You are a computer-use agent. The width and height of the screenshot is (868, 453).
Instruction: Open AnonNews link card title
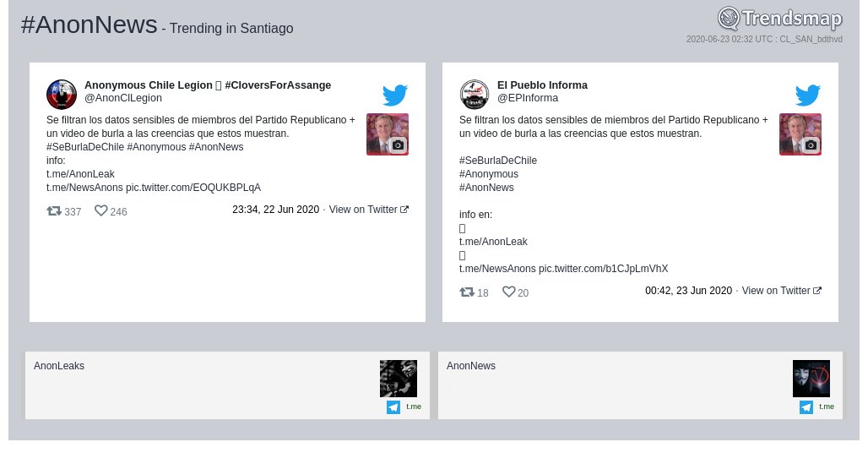(x=471, y=365)
